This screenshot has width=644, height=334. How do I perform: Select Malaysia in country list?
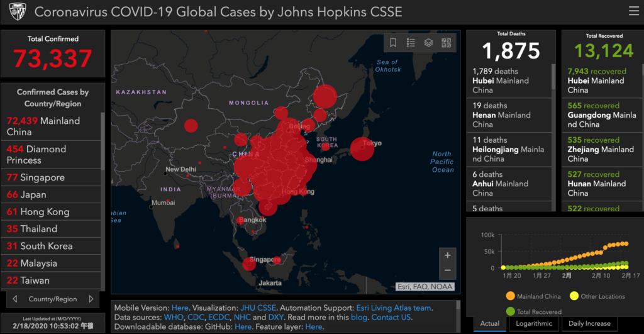(51, 264)
